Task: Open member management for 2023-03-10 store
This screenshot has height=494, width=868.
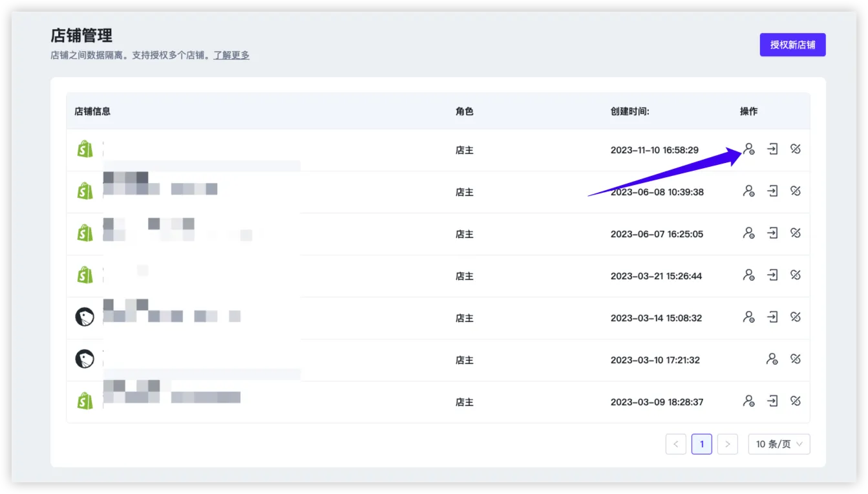Action: (x=772, y=360)
